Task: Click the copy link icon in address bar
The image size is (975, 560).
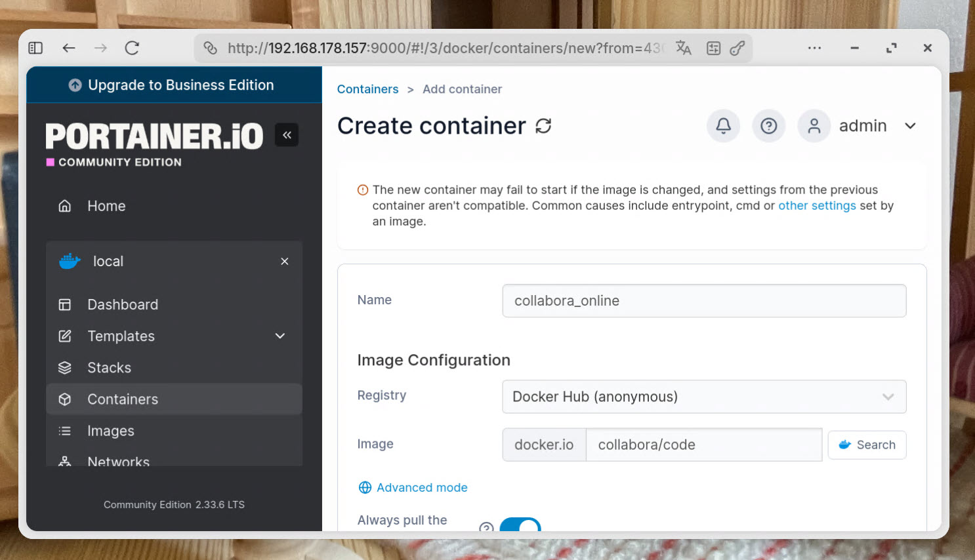Action: point(737,48)
